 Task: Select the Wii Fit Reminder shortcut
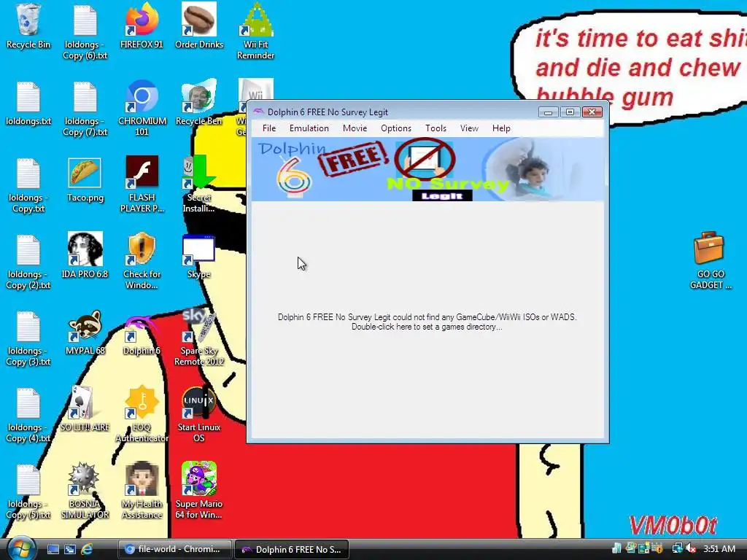tap(256, 31)
